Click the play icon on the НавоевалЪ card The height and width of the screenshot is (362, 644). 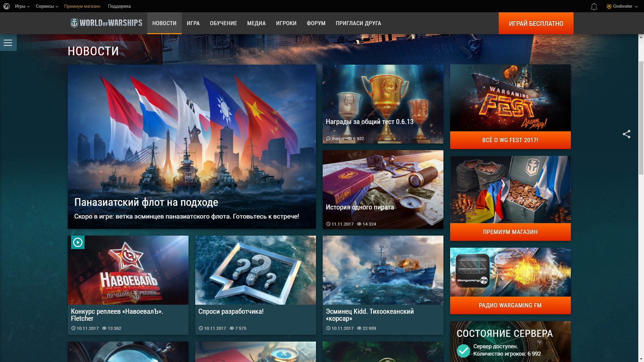pyautogui.click(x=78, y=242)
